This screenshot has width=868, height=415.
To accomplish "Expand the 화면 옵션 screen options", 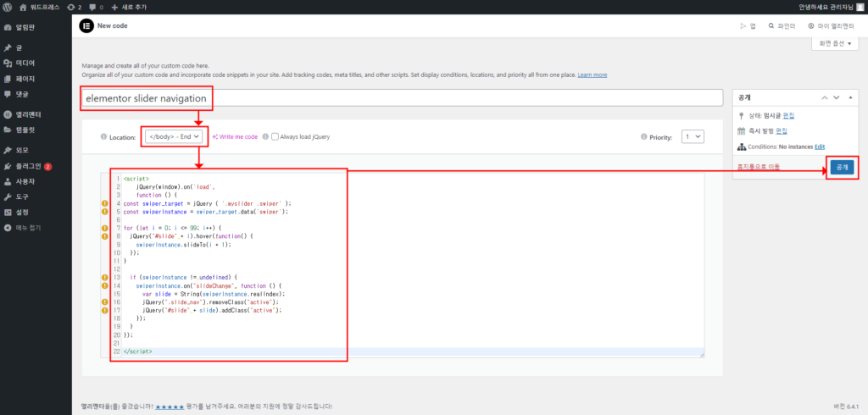I will 835,44.
